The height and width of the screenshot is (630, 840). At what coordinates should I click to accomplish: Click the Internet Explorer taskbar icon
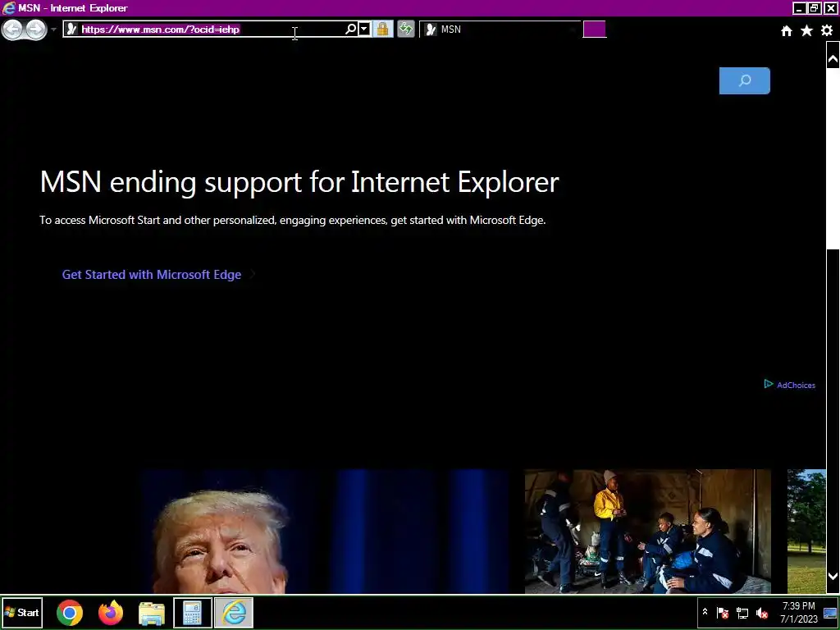pyautogui.click(x=234, y=613)
